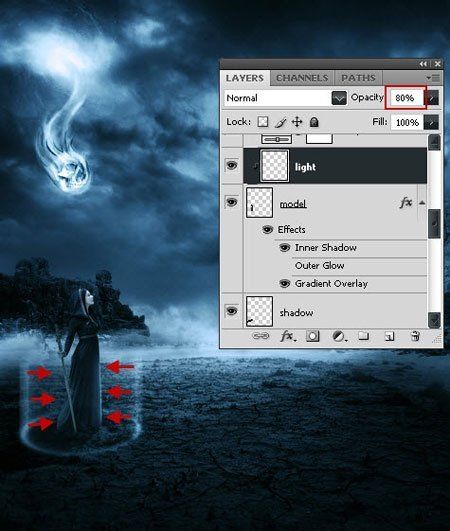The image size is (450, 531).
Task: Click the link layers icon
Action: 261,336
